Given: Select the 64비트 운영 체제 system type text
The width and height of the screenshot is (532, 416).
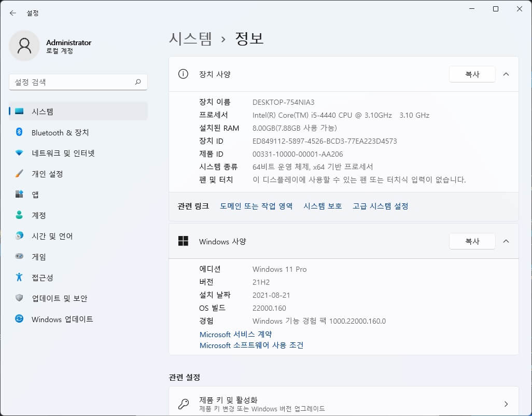Looking at the screenshot, I should [313, 167].
